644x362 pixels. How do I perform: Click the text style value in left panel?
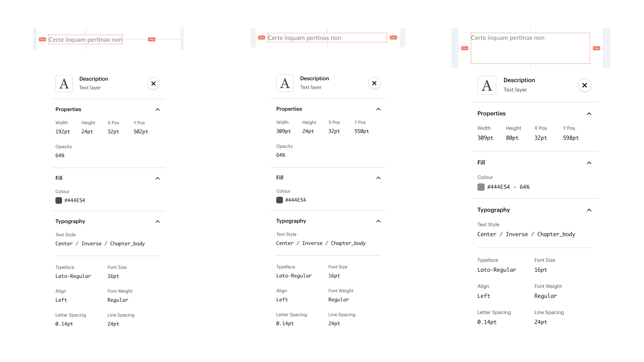(x=100, y=244)
